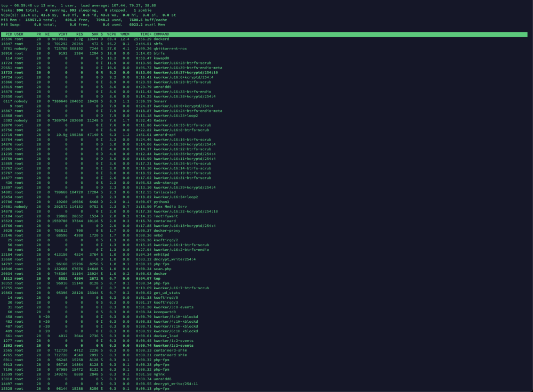Click PID 24881 in Plex row
The width and height of the screenshot is (533, 392).
point(7,207)
